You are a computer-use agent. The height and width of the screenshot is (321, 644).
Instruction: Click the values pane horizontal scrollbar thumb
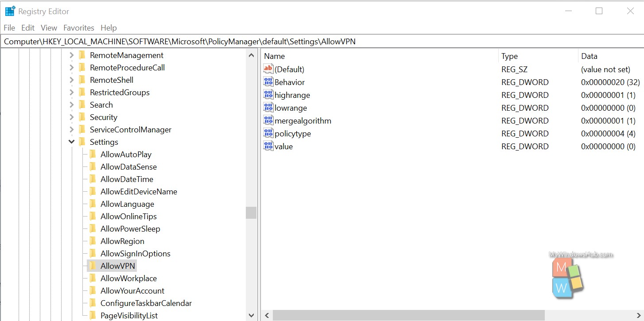(409, 316)
